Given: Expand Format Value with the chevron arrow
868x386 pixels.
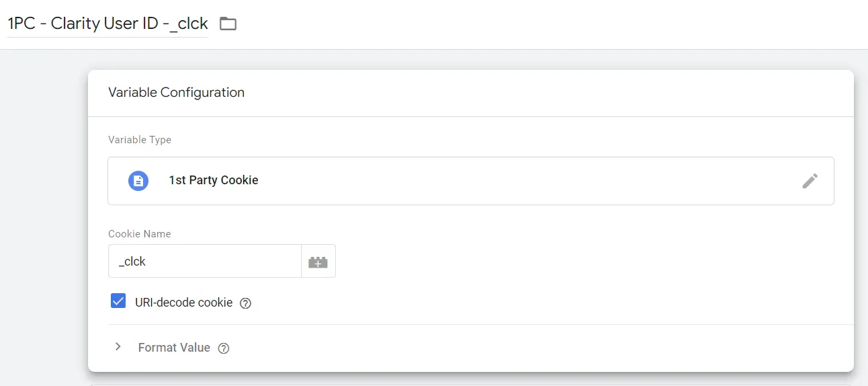Looking at the screenshot, I should (x=118, y=347).
